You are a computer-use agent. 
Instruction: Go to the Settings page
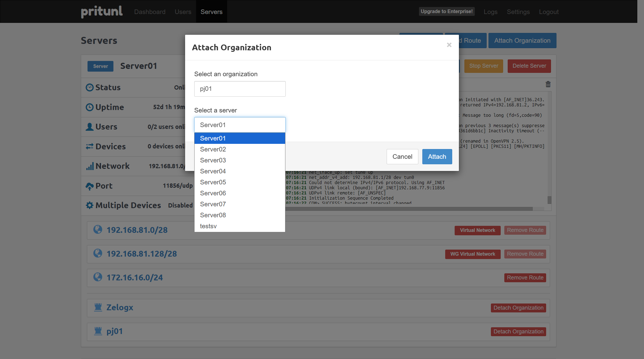pyautogui.click(x=518, y=12)
